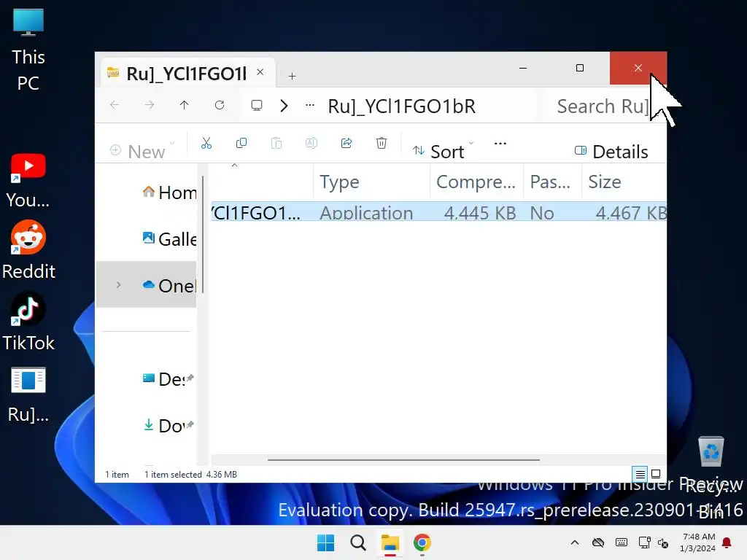Switch to details list view
Screen dimensions: 747x560
coord(640,474)
